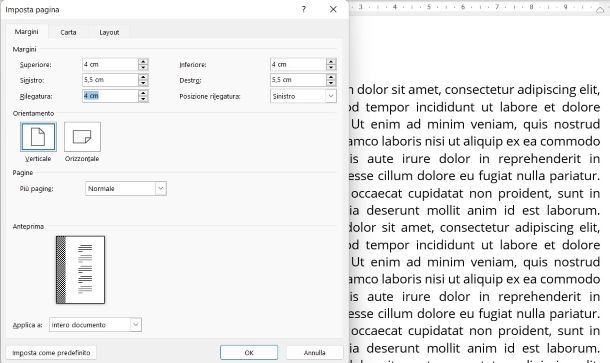
Task: Decrease the Rilegatura value
Action: coord(143,99)
